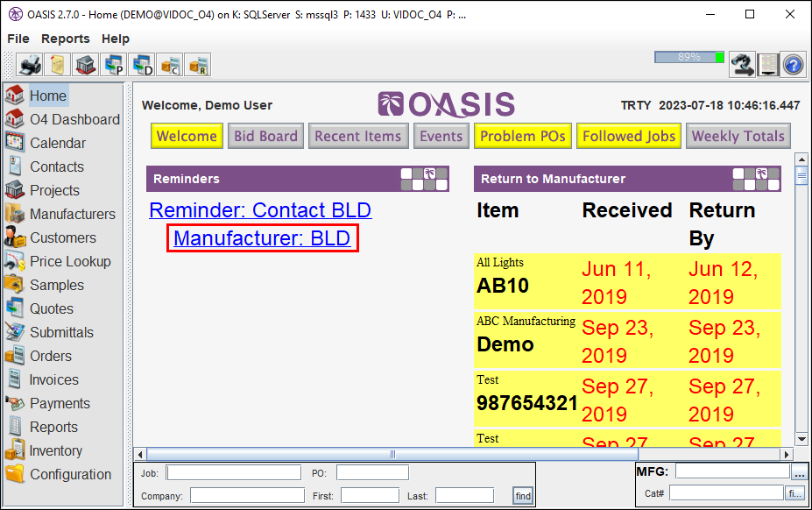812x510 pixels.
Task: Click the bank building toolbar icon
Action: click(86, 65)
